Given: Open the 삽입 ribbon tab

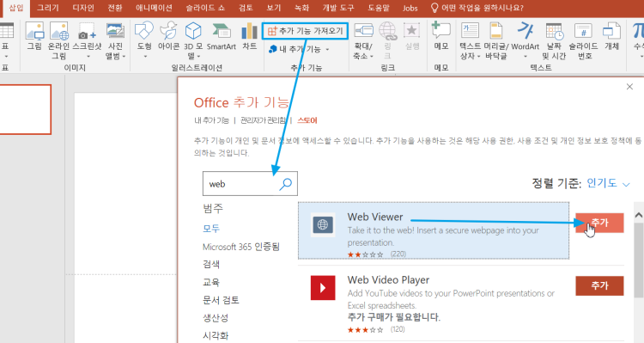Looking at the screenshot, I should click(x=16, y=8).
